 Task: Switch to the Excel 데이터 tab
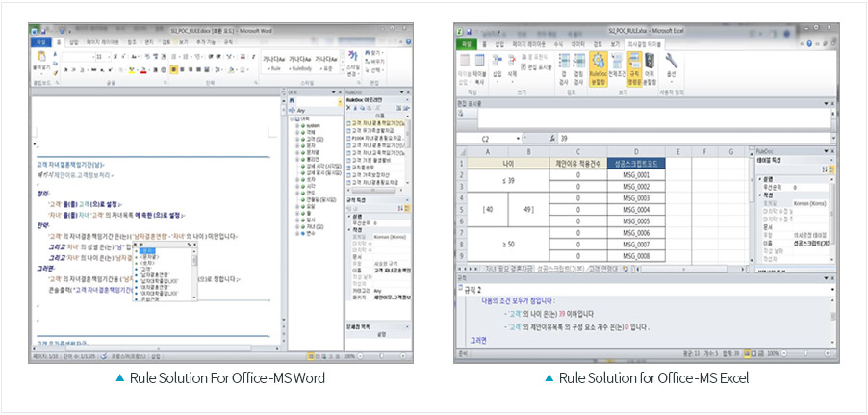[577, 43]
